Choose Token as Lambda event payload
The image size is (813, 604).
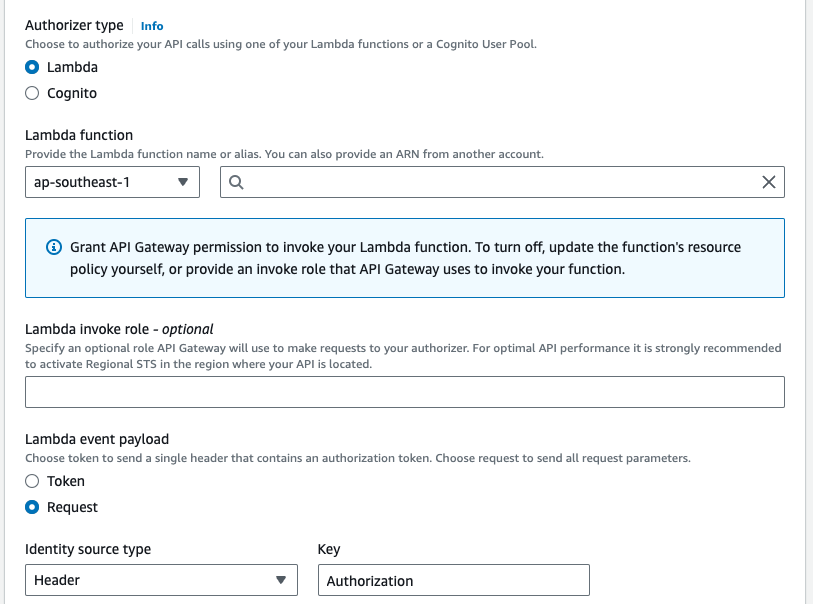32,481
